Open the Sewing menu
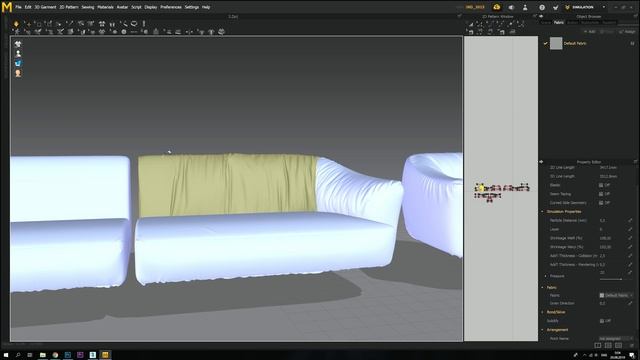The height and width of the screenshot is (360, 640). [x=88, y=7]
